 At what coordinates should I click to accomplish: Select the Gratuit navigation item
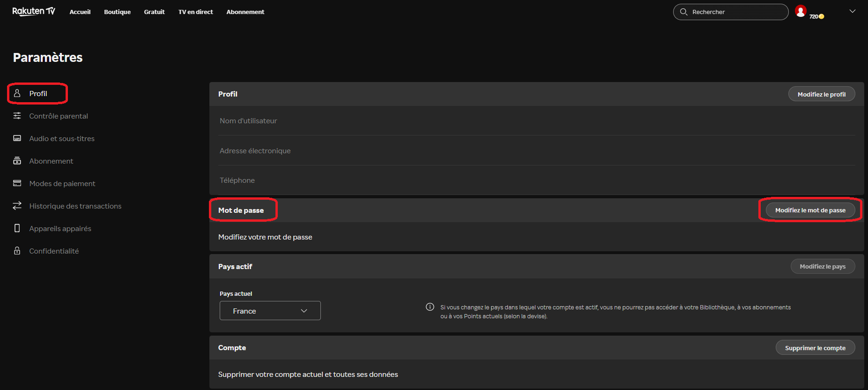pyautogui.click(x=154, y=12)
